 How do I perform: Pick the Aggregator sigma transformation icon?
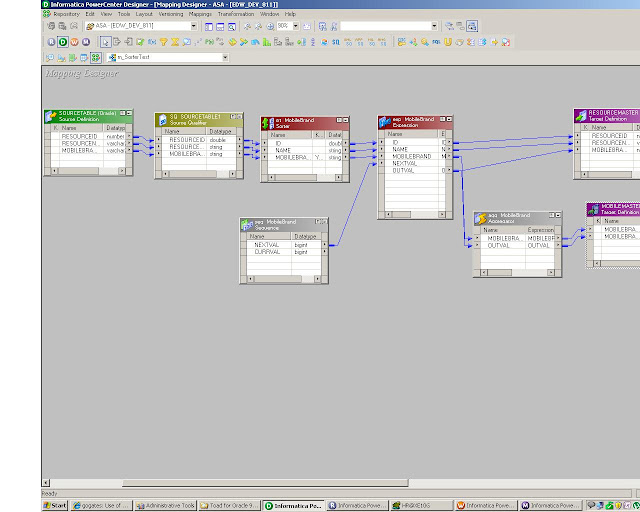tap(175, 42)
